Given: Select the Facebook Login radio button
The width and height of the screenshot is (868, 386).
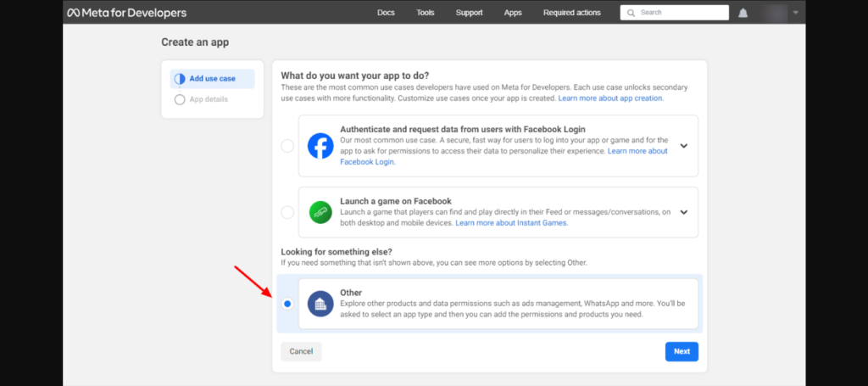Looking at the screenshot, I should coord(287,146).
